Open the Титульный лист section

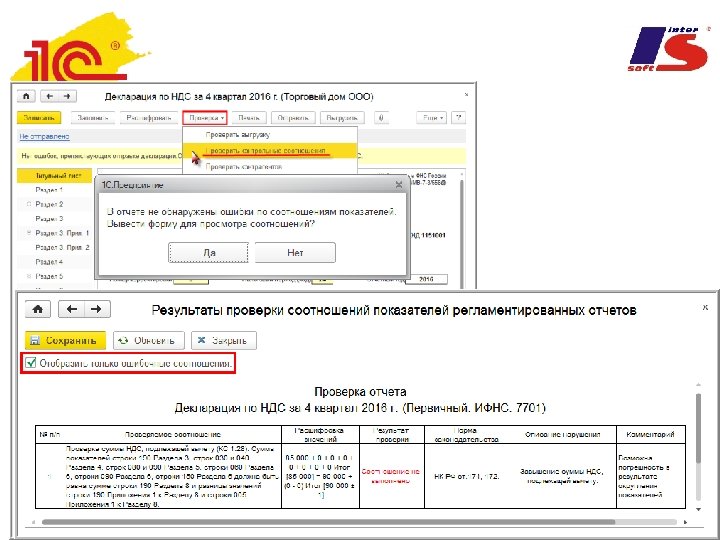(55, 175)
